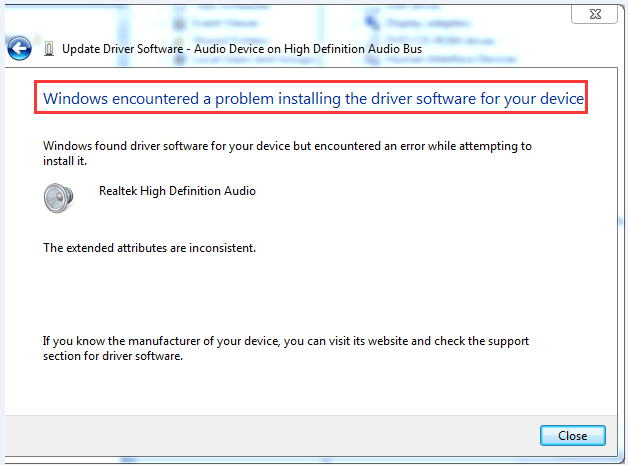Click the 'support section for driver software' line
This screenshot has width=628, height=465.
tap(112, 356)
